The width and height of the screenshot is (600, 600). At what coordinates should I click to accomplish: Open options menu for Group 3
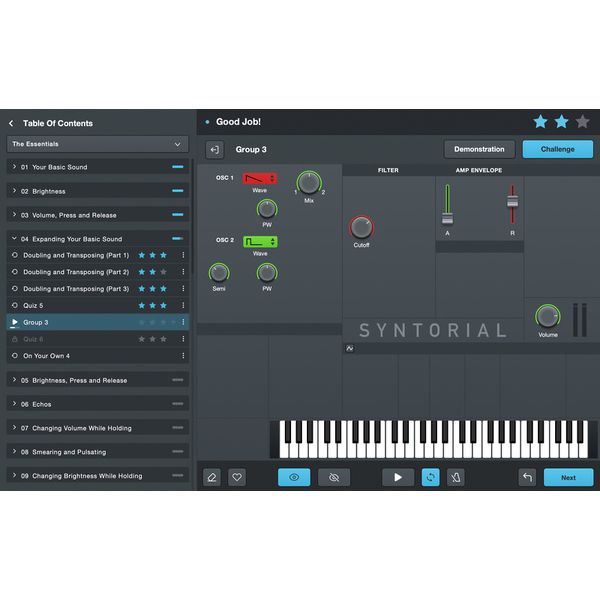click(183, 322)
